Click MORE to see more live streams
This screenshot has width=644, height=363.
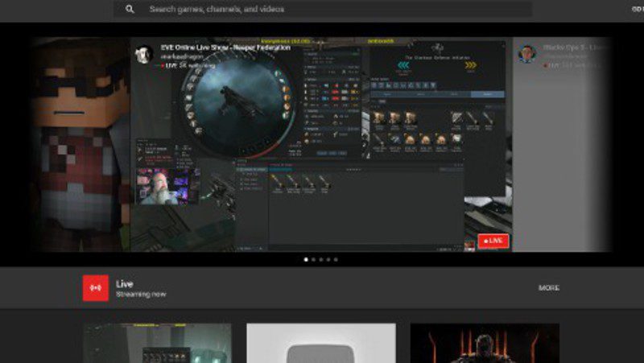(549, 288)
